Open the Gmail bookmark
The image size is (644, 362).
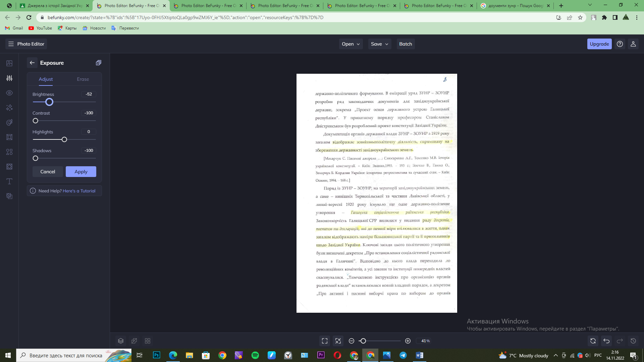(x=14, y=28)
